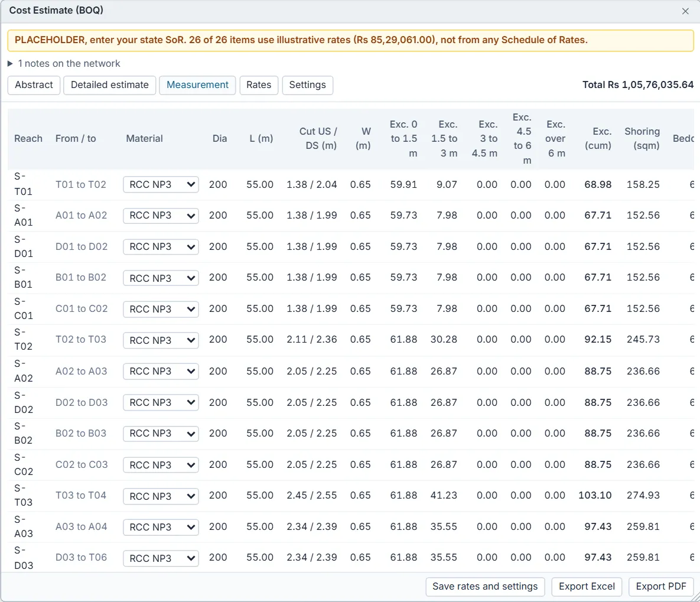700x602 pixels.
Task: Go to the Rates tab
Action: 259,85
